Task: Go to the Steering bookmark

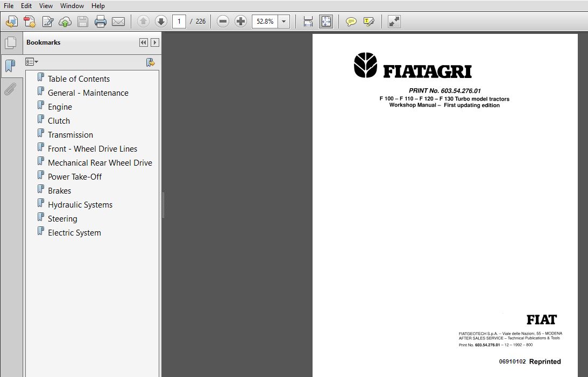Action: point(62,219)
